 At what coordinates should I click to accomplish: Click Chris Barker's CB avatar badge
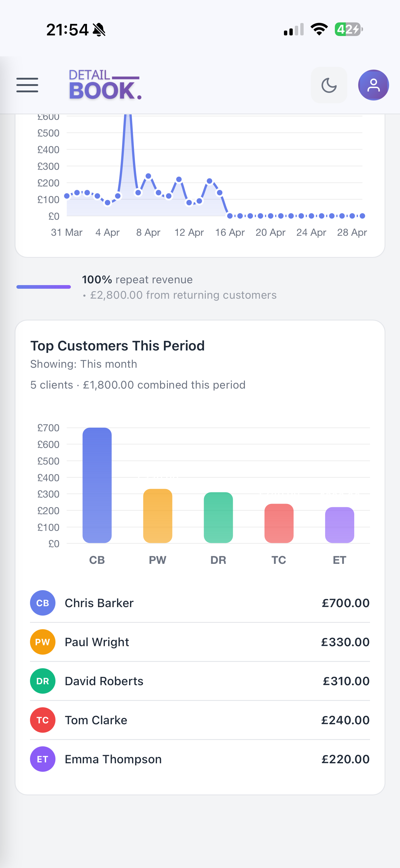click(x=42, y=603)
